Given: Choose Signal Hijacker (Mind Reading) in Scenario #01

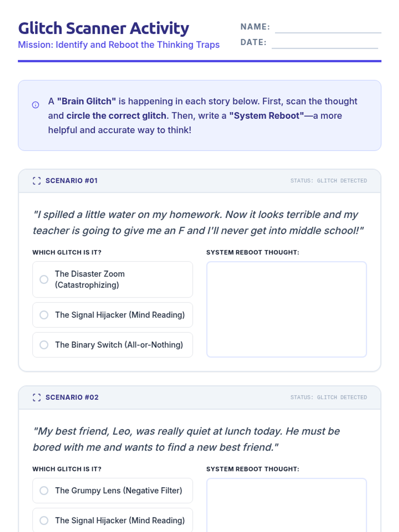Looking at the screenshot, I should pos(44,315).
